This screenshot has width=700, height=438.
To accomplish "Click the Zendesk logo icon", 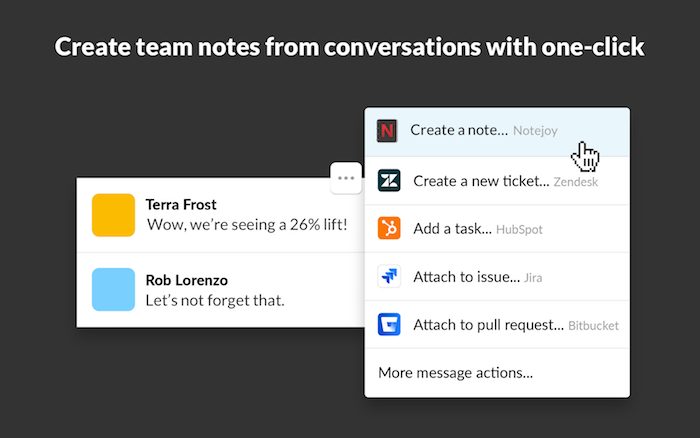I will (389, 180).
